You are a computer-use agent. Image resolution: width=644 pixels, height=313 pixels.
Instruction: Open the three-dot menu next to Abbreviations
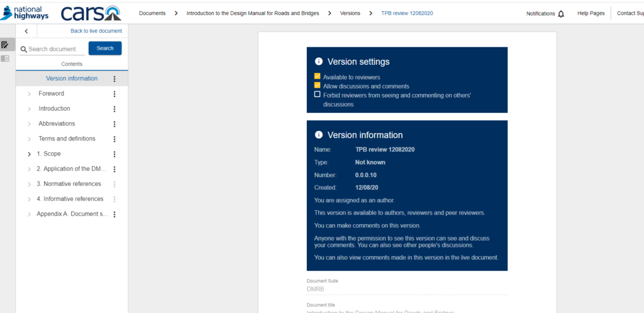[x=114, y=124]
